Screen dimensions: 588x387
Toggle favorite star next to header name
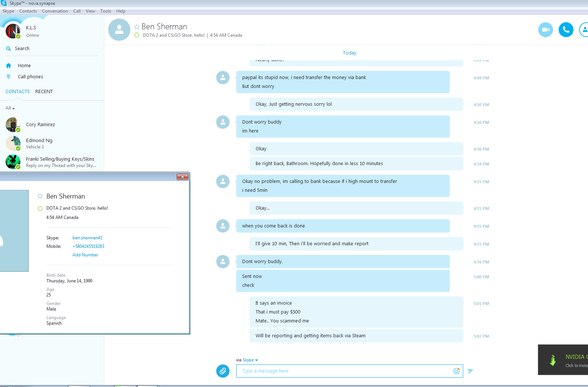pyautogui.click(x=137, y=27)
